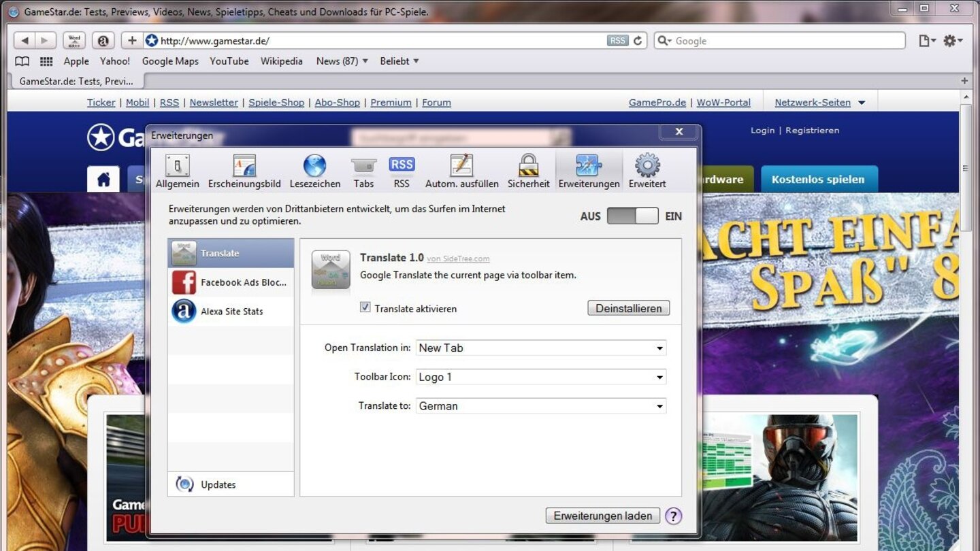The height and width of the screenshot is (551, 980).
Task: Open RSS preferences pane
Action: (402, 171)
